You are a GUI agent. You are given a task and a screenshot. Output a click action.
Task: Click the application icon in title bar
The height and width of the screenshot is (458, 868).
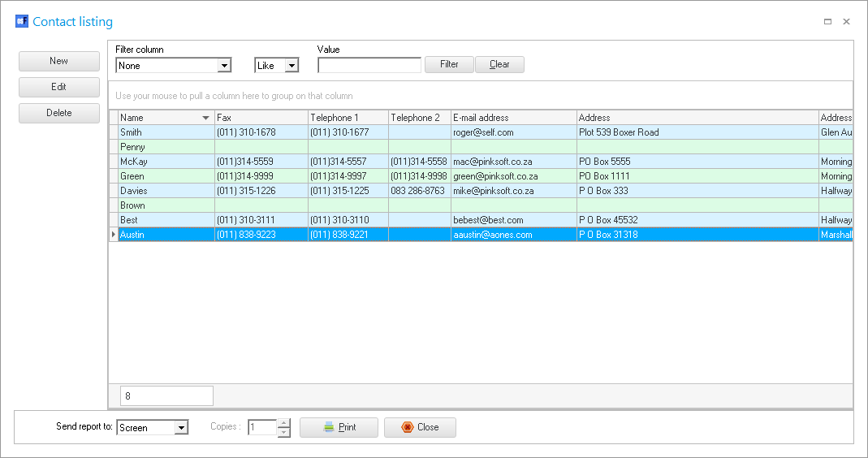(x=22, y=22)
